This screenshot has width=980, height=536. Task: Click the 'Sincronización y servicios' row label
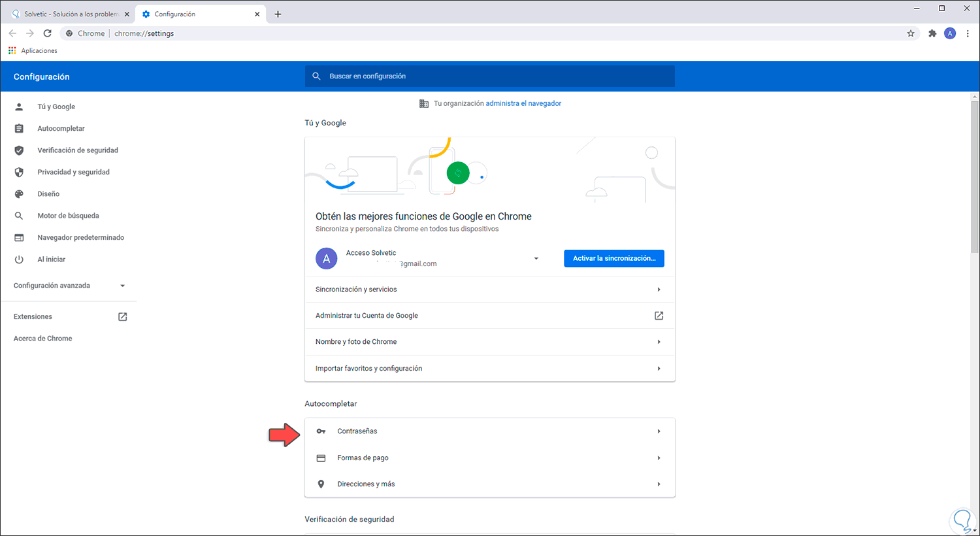[x=356, y=290]
